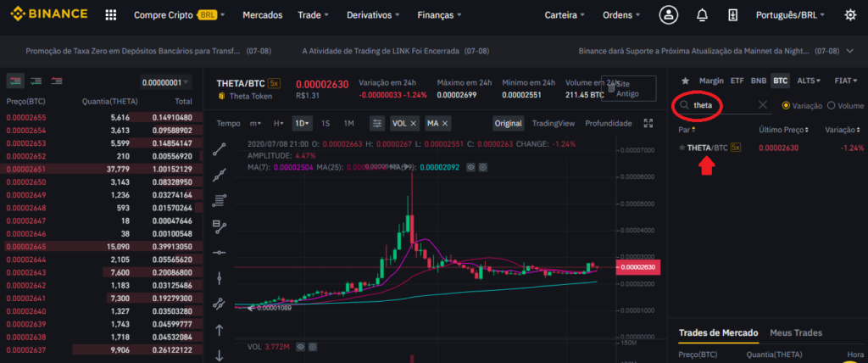Select the Variação radio option
Screen dimensions: 868x363
coord(786,105)
